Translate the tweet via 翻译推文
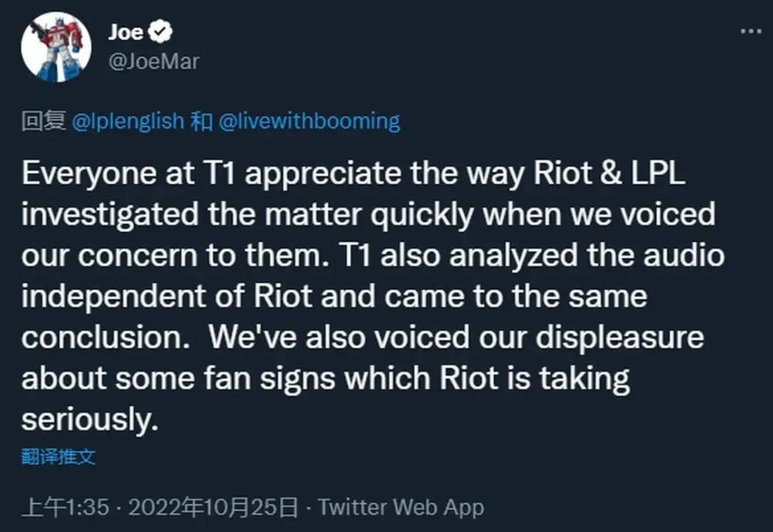 [59, 457]
